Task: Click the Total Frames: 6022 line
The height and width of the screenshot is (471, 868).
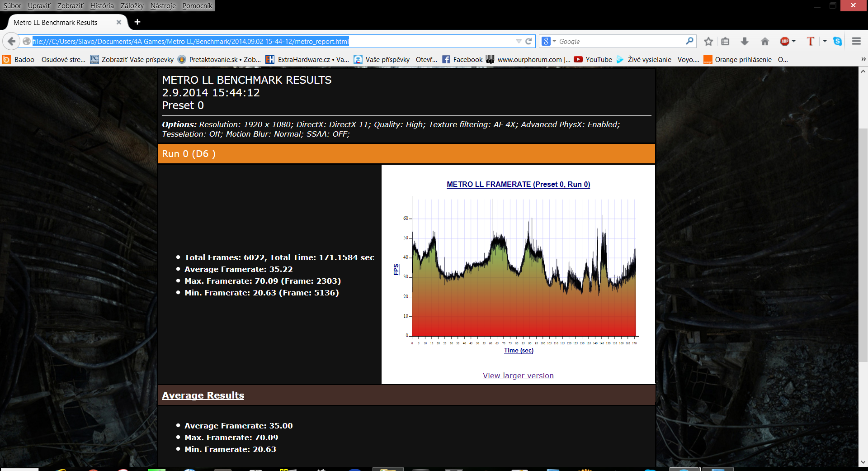Action: (x=279, y=257)
